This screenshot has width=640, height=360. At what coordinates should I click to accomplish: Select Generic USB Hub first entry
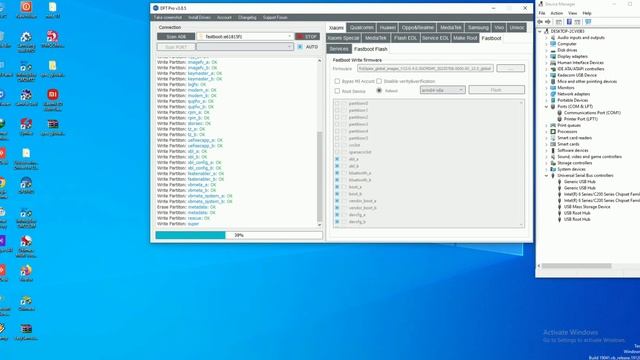(579, 182)
